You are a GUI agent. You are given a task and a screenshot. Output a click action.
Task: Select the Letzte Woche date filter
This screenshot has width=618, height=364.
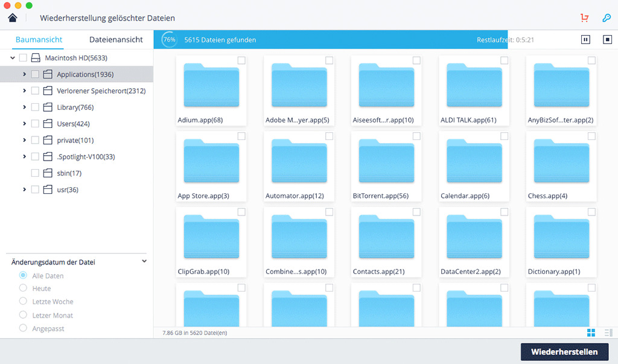coord(24,301)
